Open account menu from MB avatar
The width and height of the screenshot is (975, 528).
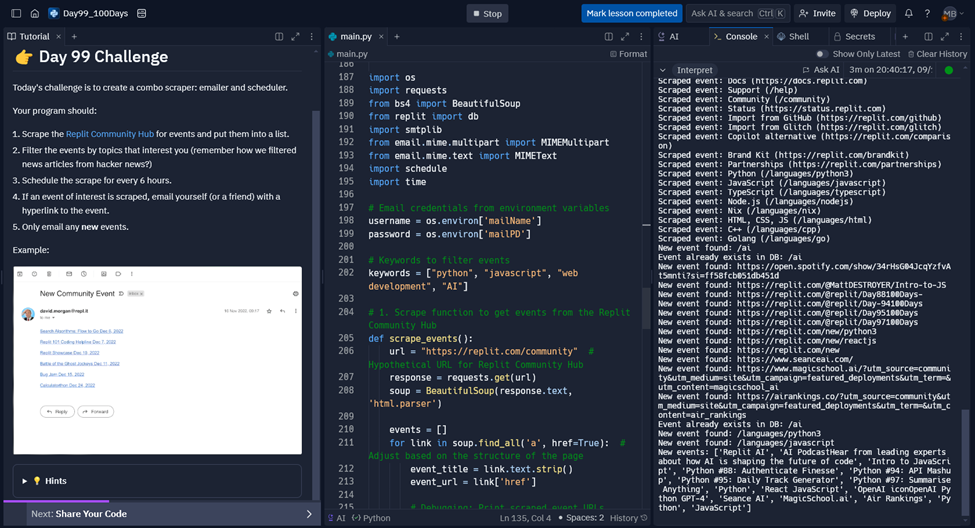tap(953, 13)
